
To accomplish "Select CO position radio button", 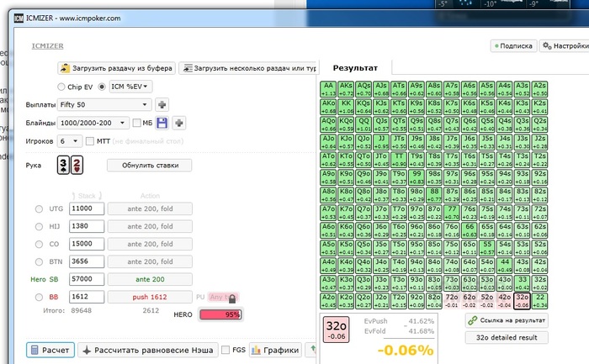I will [39, 245].
